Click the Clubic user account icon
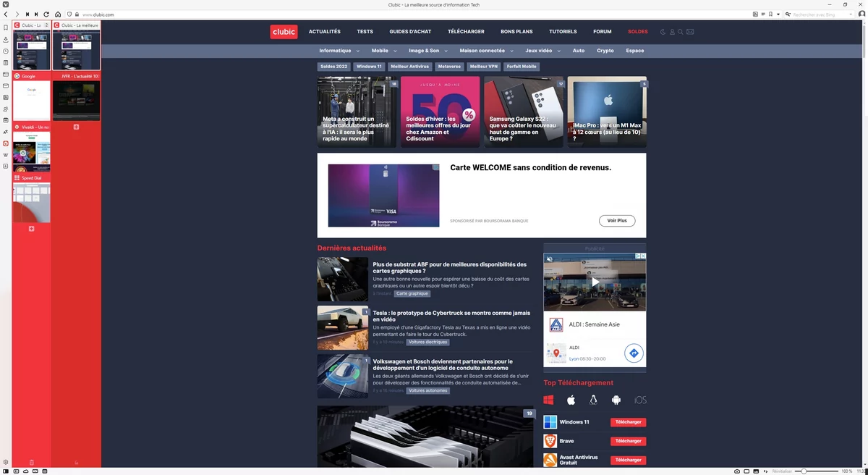 tap(672, 32)
